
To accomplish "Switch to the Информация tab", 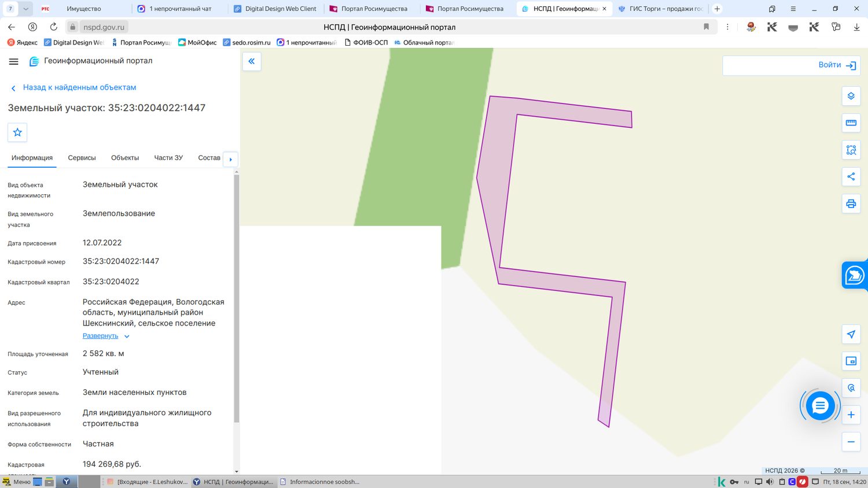I will pos(32,158).
